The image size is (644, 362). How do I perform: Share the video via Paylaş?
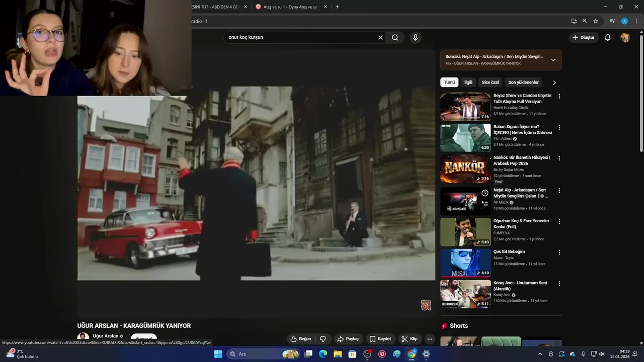348,339
